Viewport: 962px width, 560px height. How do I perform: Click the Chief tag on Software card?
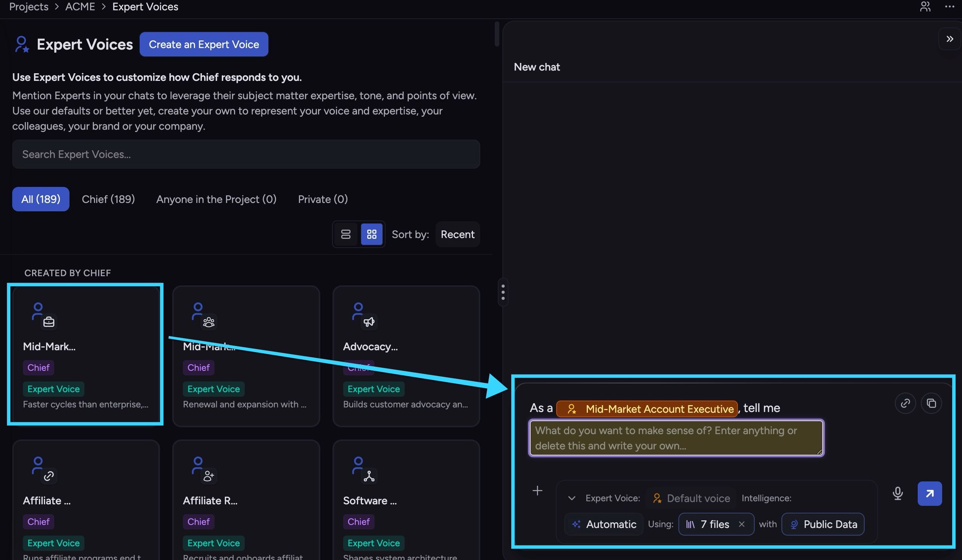358,521
